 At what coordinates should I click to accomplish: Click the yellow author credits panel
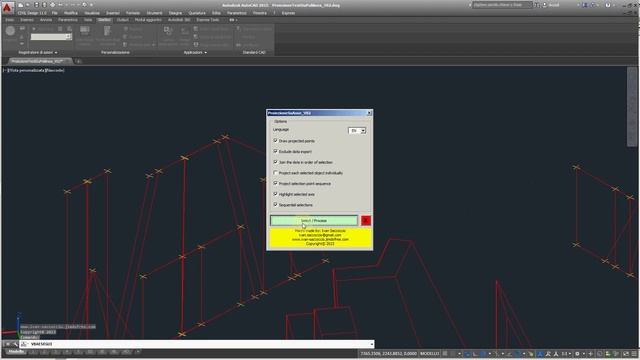point(320,237)
